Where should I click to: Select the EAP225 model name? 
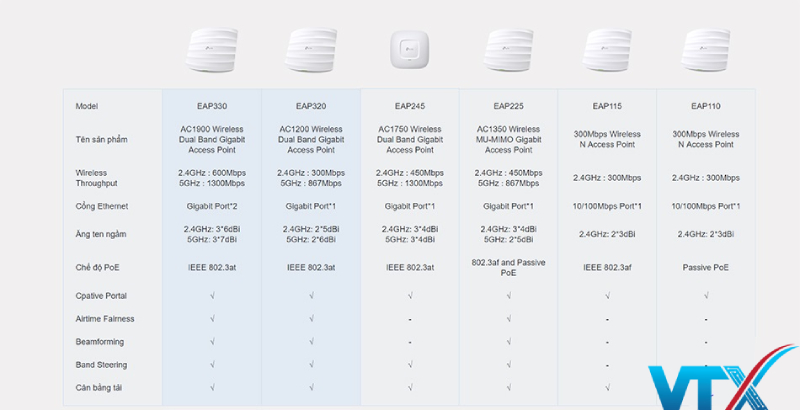(x=508, y=106)
